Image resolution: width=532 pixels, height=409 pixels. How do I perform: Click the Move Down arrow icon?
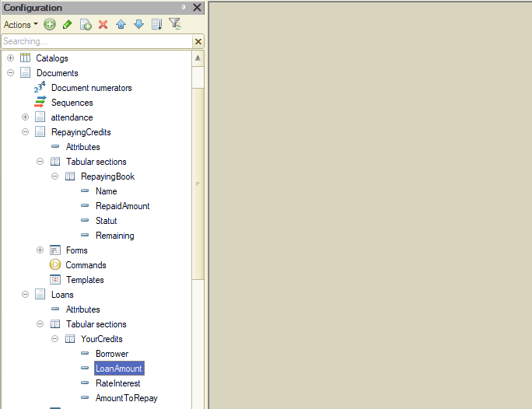coord(138,24)
